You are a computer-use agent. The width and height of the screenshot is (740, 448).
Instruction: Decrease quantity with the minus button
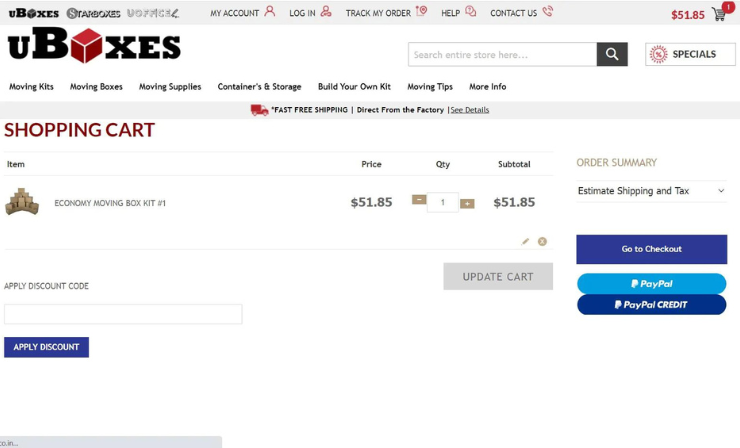pyautogui.click(x=419, y=201)
